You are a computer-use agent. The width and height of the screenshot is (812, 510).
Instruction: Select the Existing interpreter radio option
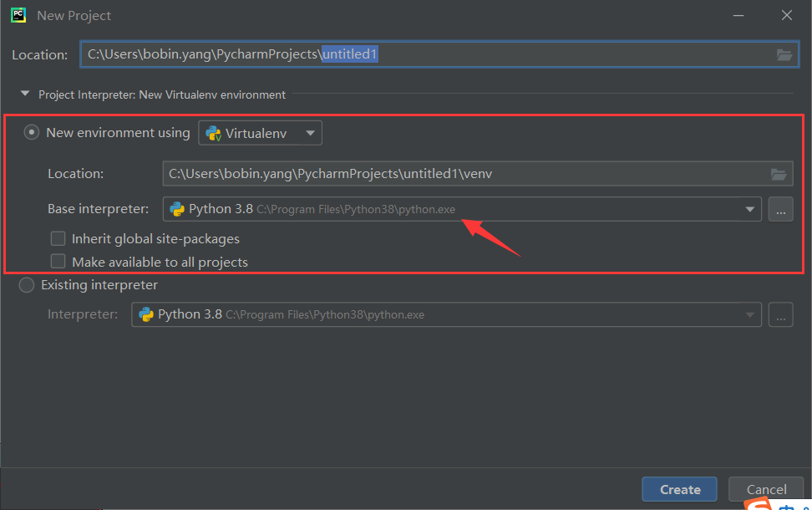(26, 284)
